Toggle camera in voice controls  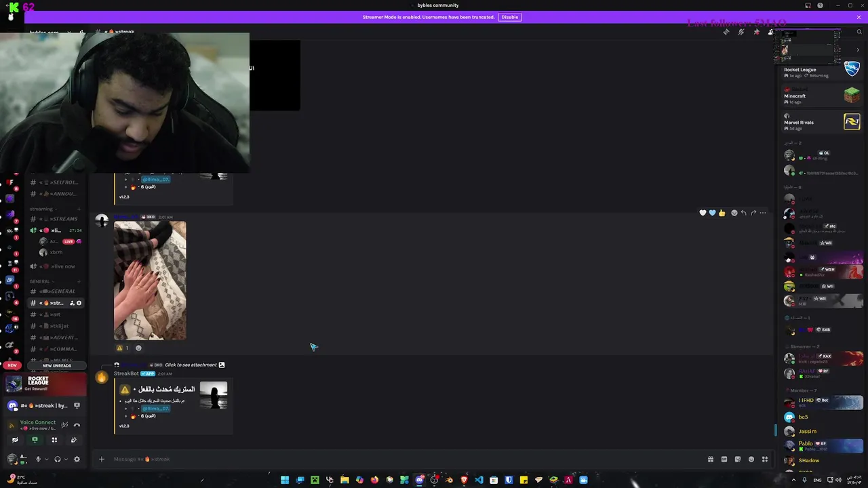tap(15, 440)
